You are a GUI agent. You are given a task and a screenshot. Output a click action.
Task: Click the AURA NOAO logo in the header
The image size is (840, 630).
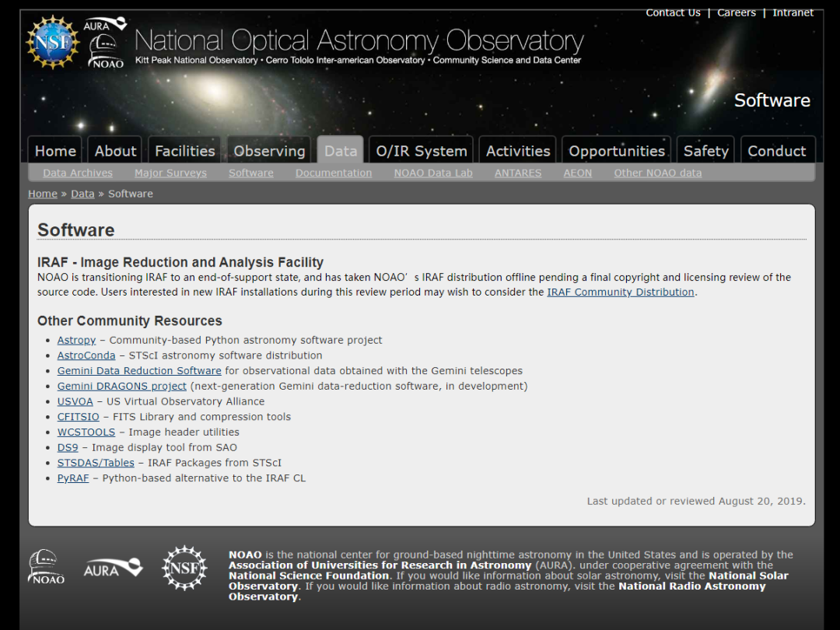[106, 43]
